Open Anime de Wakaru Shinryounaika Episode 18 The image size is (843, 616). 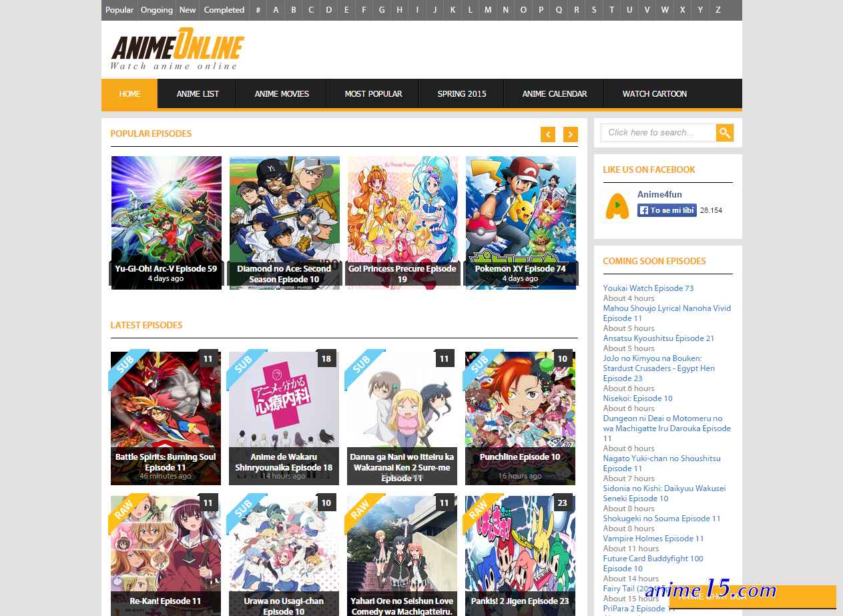point(284,418)
